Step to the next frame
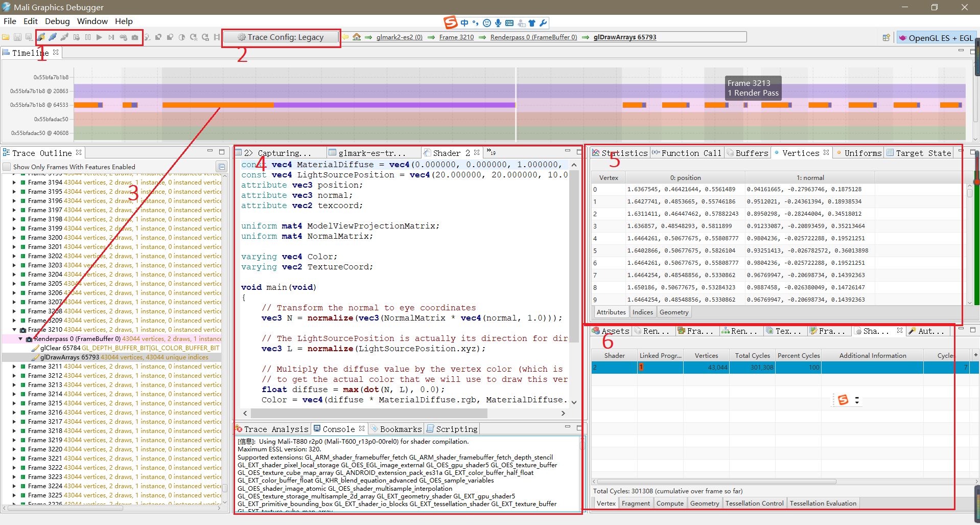 tap(111, 37)
